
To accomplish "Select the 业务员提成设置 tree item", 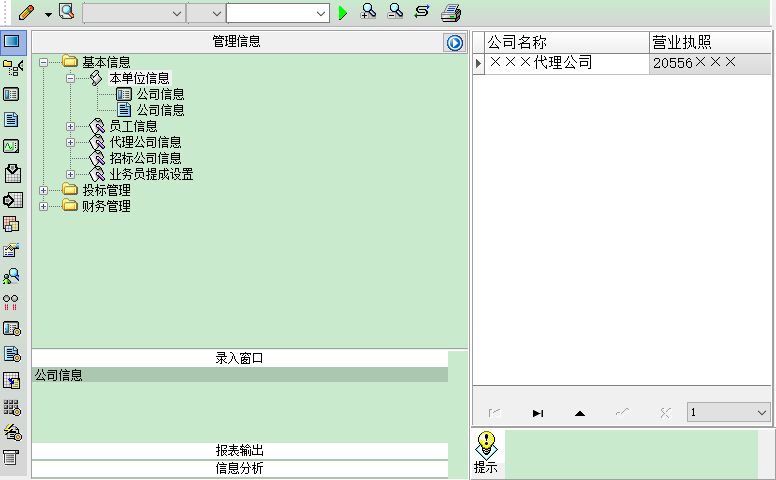I will click(151, 174).
